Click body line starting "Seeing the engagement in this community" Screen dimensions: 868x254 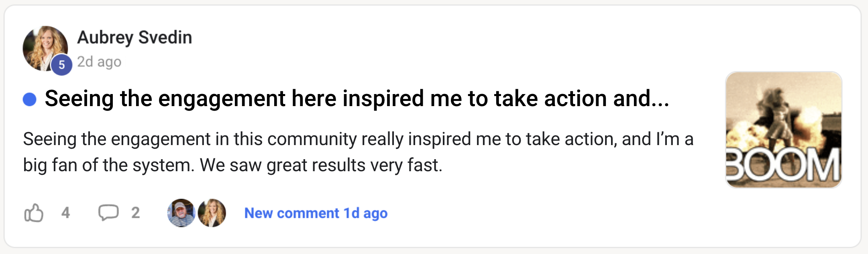(357, 139)
